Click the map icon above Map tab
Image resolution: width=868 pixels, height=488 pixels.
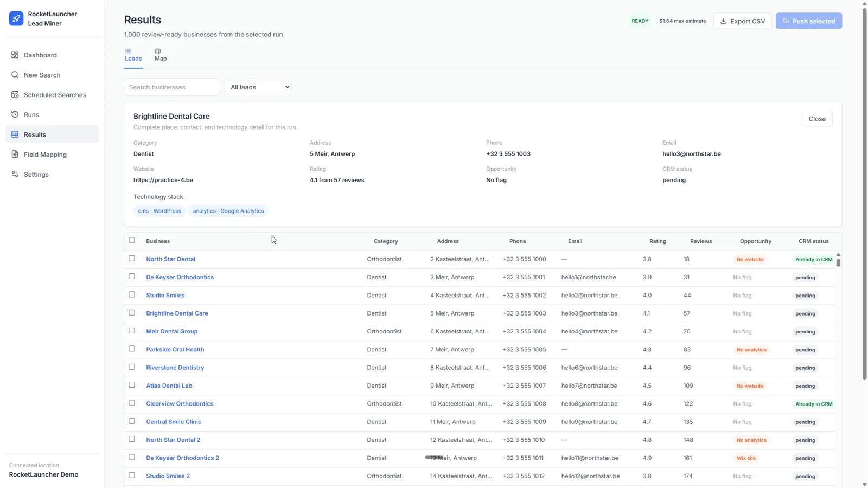tap(158, 51)
